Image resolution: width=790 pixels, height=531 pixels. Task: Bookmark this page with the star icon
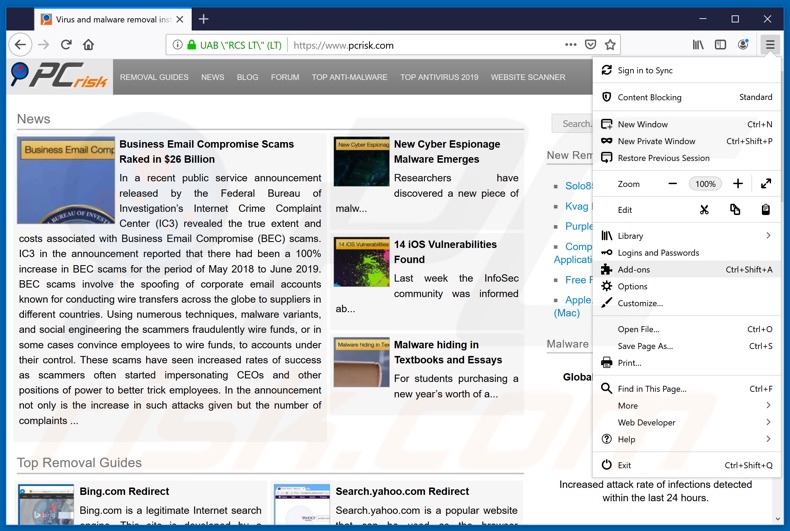click(610, 45)
